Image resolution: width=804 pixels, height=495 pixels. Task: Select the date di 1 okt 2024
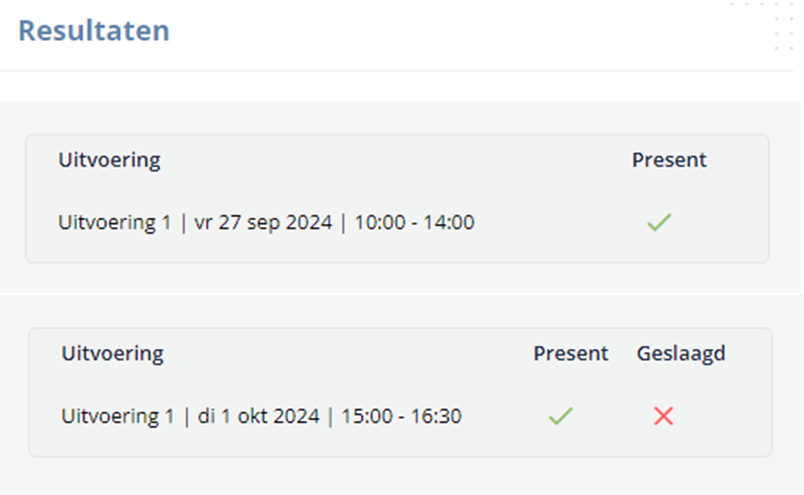(x=258, y=416)
